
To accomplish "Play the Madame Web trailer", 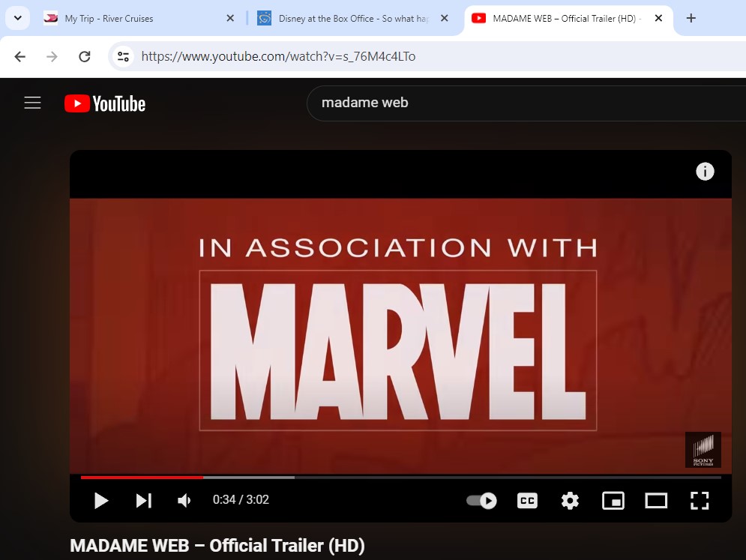I will coord(101,500).
